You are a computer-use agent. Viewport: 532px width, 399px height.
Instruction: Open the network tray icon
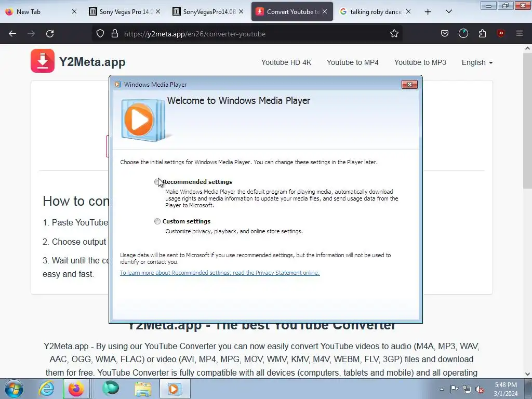pyautogui.click(x=467, y=389)
